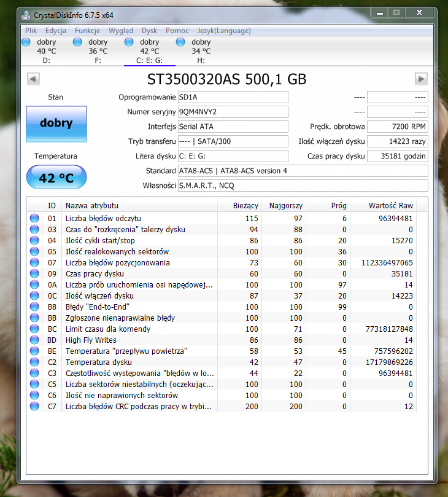Sort by Najgorszy column header

pos(284,206)
